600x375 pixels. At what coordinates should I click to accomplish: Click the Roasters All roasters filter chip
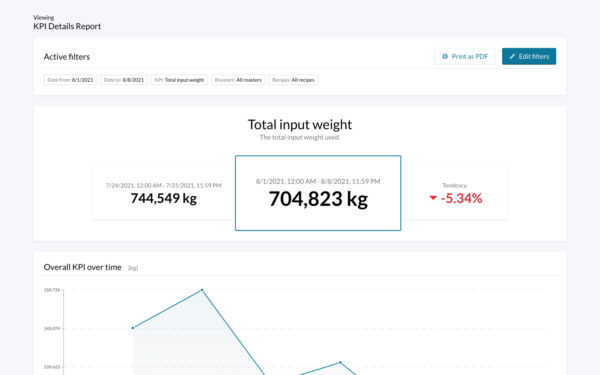click(x=238, y=80)
